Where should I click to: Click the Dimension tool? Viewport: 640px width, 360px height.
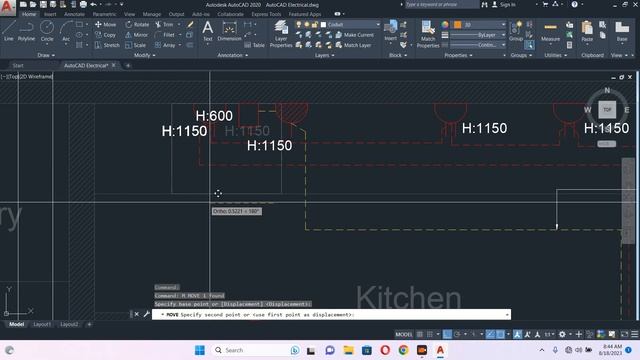pyautogui.click(x=229, y=31)
